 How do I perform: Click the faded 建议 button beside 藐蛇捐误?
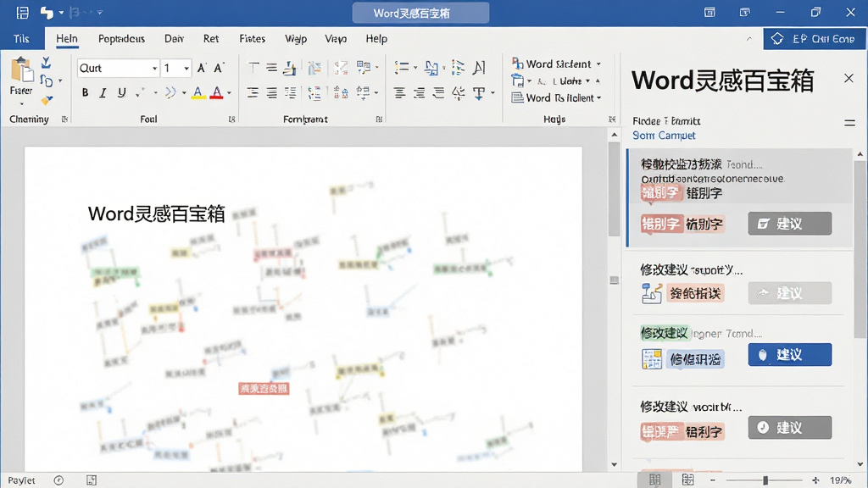click(790, 293)
